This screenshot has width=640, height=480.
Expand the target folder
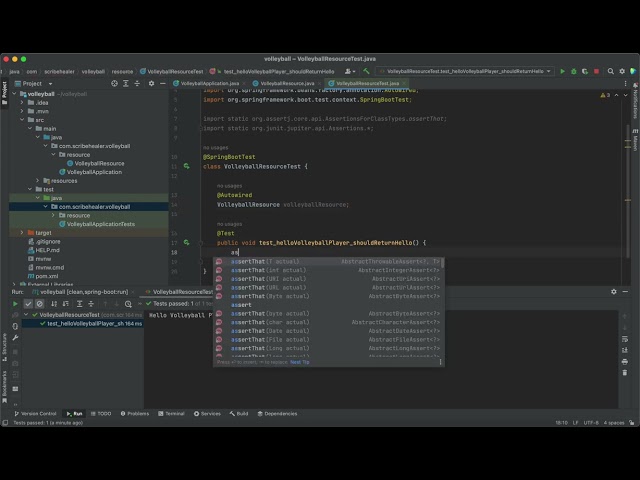click(x=22, y=233)
